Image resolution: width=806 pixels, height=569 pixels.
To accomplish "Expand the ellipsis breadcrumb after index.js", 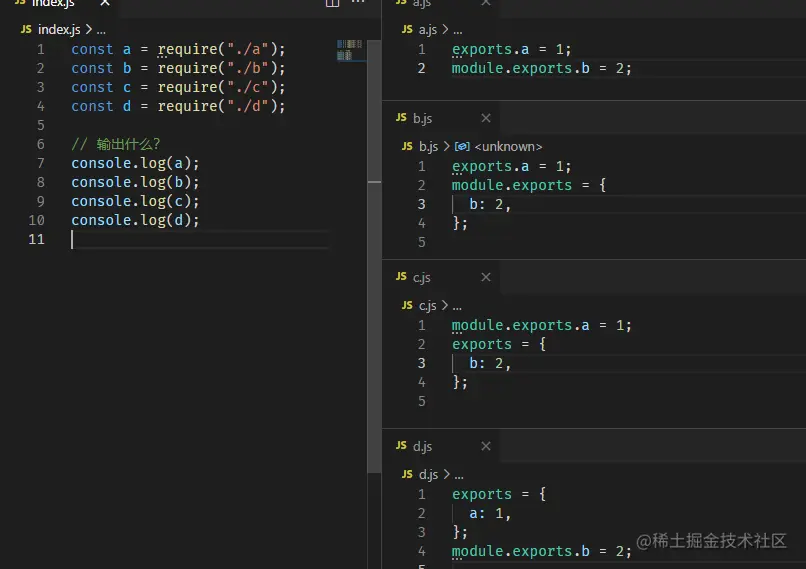I will (x=101, y=31).
